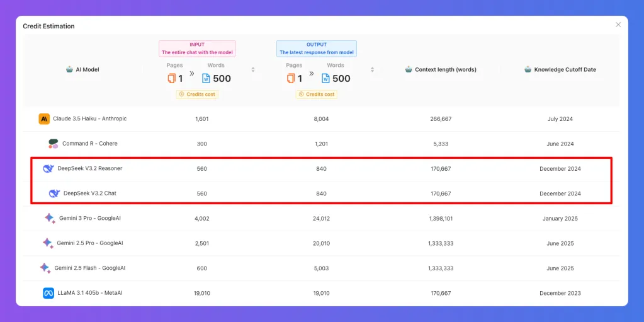Click the OUTPUT latest response label
The width and height of the screenshot is (644, 322).
[316, 49]
